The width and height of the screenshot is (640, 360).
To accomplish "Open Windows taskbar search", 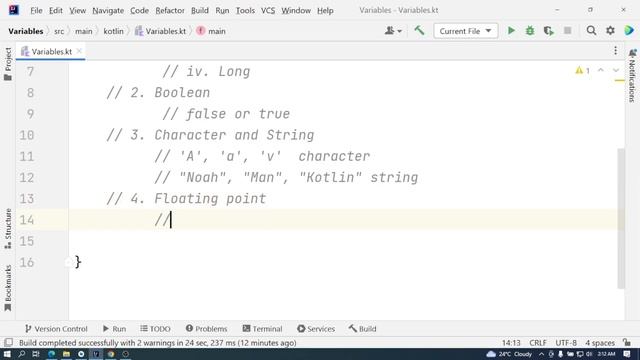I will [x=22, y=354].
